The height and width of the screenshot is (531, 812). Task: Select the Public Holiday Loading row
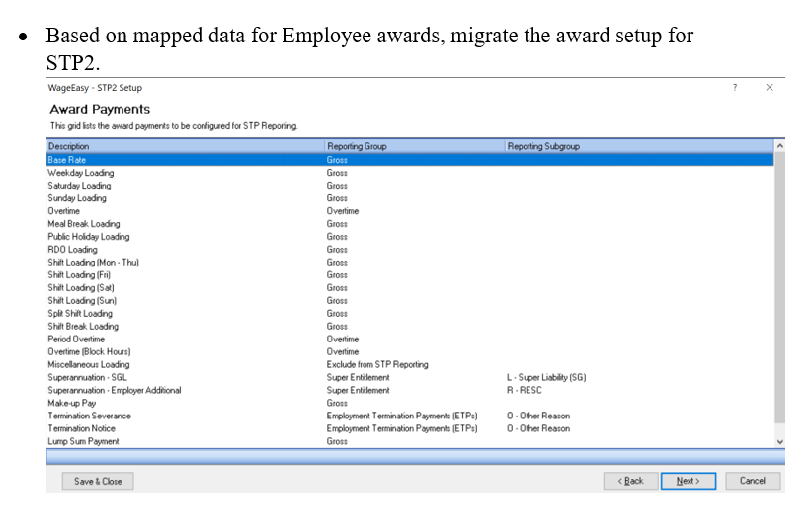pos(410,237)
